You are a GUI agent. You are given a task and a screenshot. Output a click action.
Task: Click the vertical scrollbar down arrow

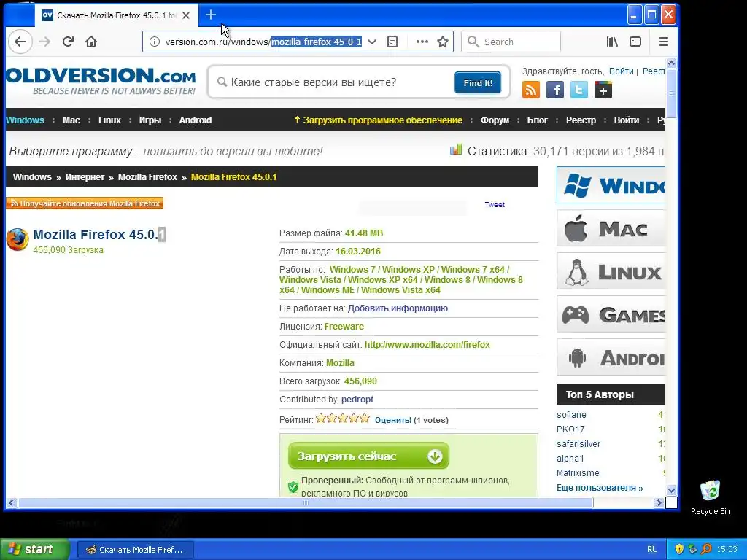[x=671, y=490]
